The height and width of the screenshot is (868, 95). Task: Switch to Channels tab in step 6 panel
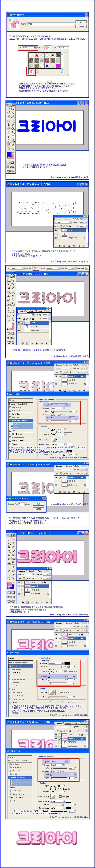31,571
